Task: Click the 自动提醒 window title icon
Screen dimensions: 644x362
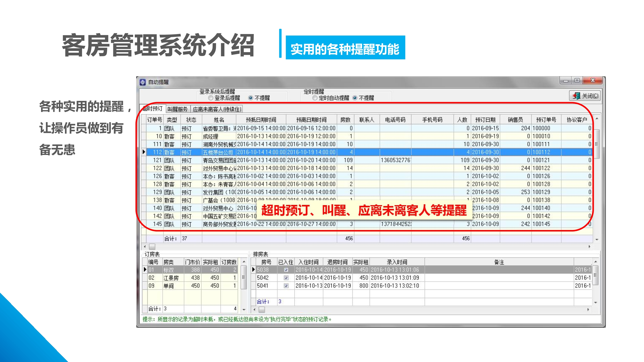Action: 143,82
